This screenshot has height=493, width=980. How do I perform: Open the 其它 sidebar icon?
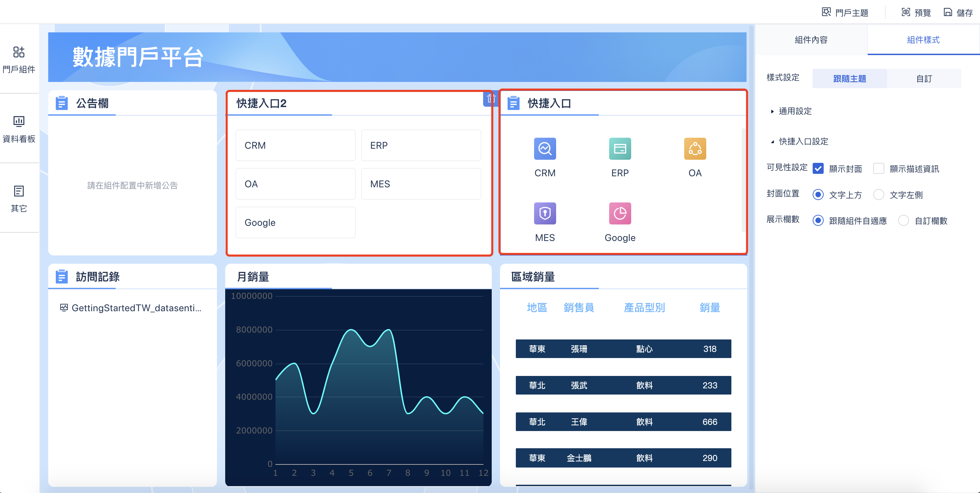(19, 191)
